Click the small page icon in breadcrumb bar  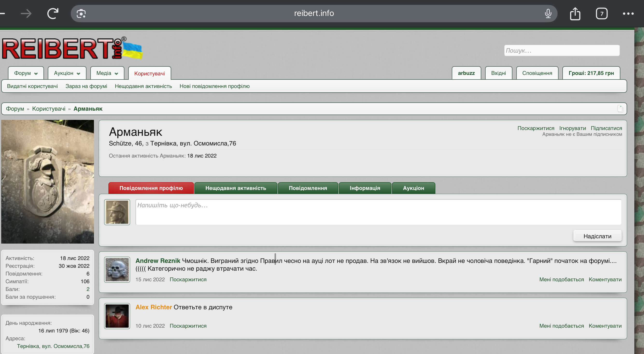pos(620,109)
